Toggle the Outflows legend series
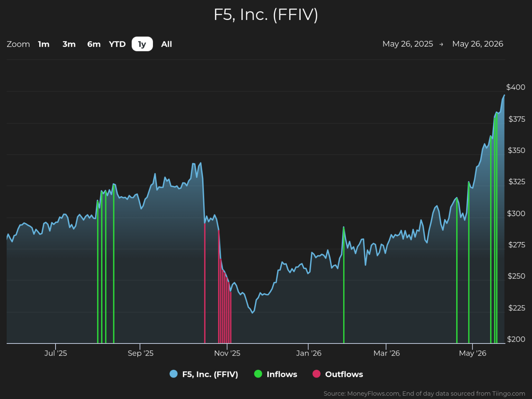 [338, 374]
